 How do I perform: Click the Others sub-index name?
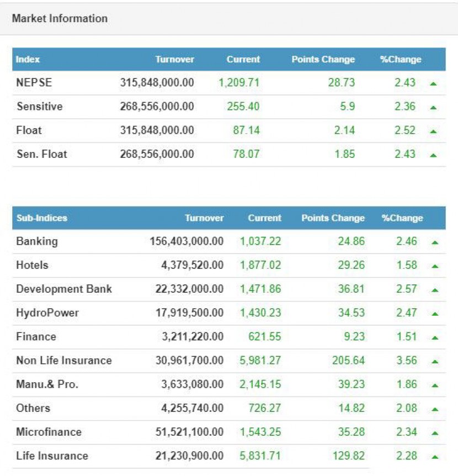coord(33,408)
